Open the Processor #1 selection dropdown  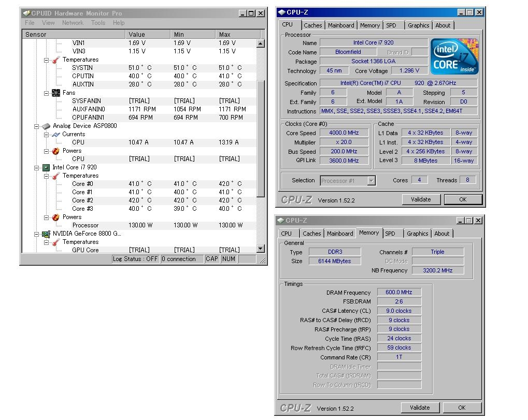pos(371,181)
